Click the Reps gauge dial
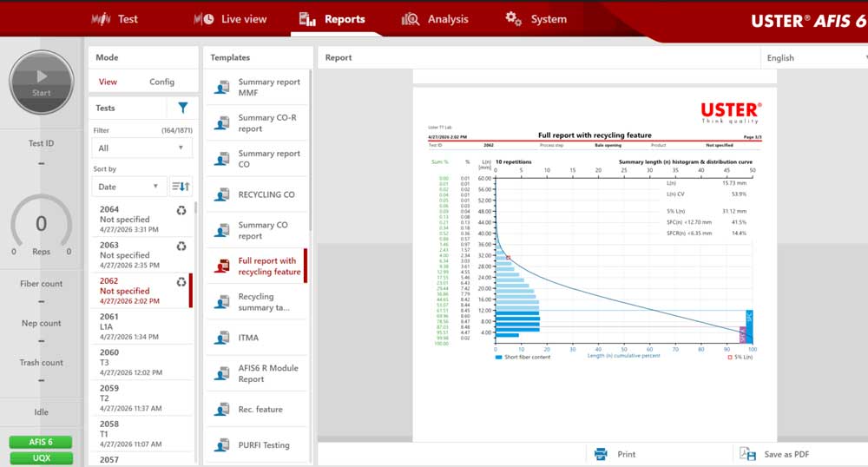Image resolution: width=868 pixels, height=467 pixels. coord(42,224)
